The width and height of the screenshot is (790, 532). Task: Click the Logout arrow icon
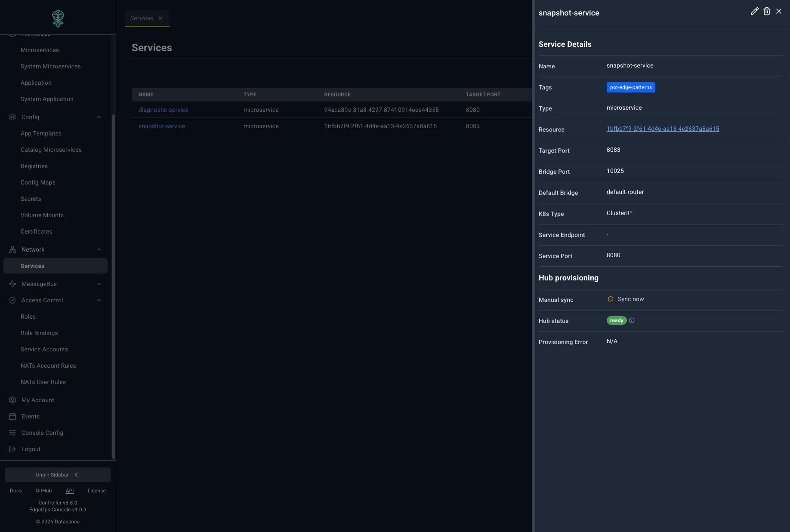12,449
